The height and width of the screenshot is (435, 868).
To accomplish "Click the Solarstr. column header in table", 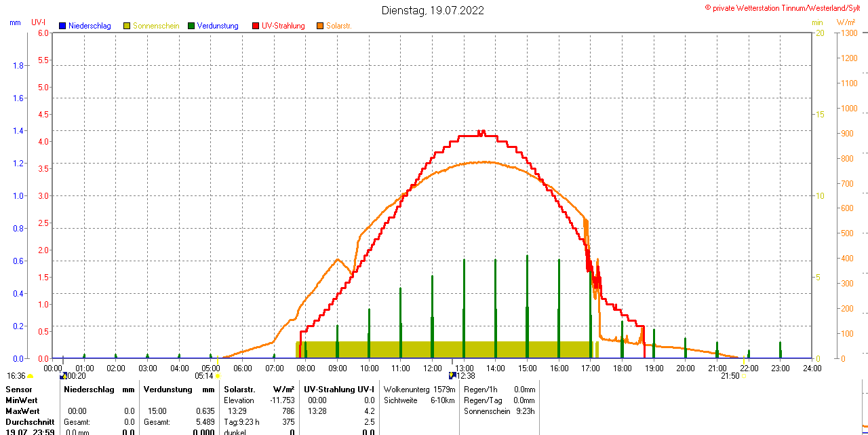I will 239,390.
